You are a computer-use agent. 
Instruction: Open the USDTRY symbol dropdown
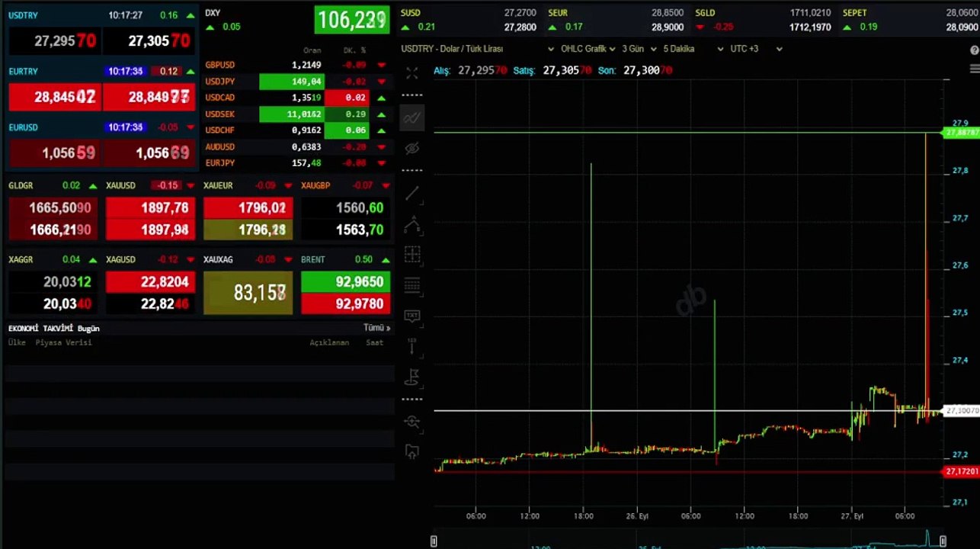click(x=478, y=49)
